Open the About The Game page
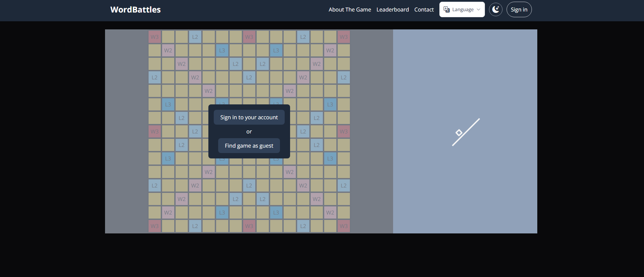The width and height of the screenshot is (644, 277). (x=350, y=9)
